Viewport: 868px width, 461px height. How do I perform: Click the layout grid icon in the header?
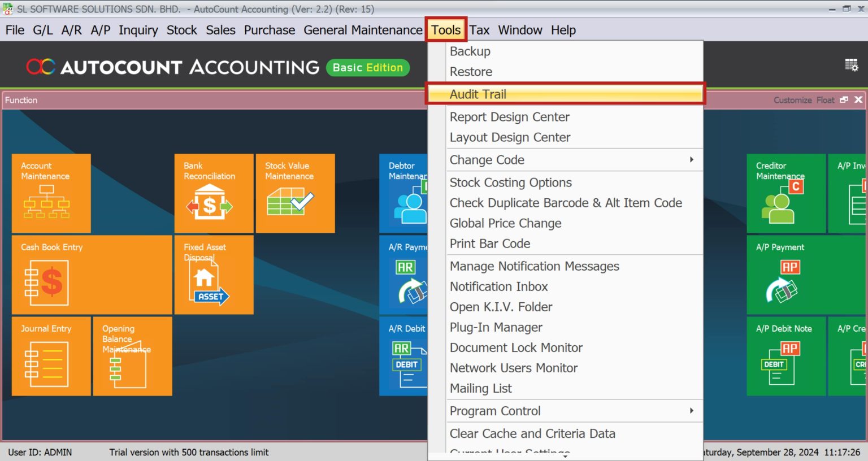(852, 65)
